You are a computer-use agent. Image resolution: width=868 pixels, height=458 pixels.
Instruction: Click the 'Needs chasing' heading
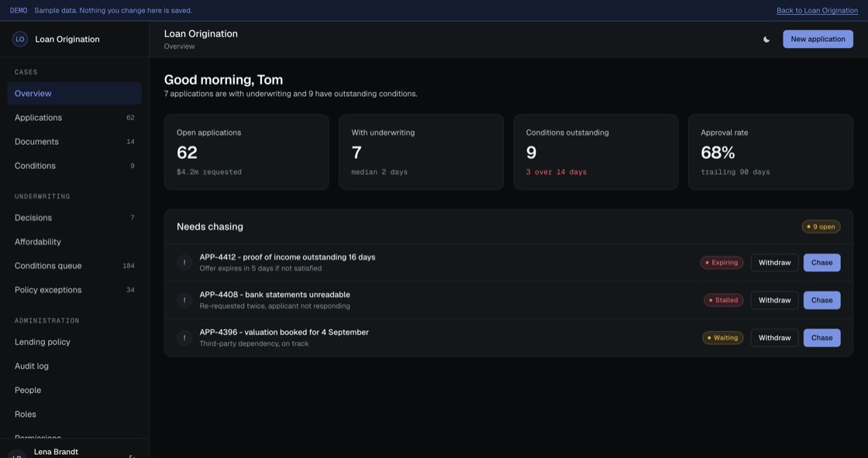click(210, 226)
